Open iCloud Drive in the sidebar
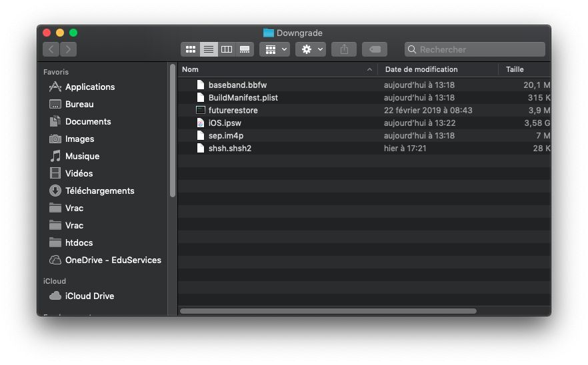Image resolution: width=588 pixels, height=365 pixels. coord(89,296)
